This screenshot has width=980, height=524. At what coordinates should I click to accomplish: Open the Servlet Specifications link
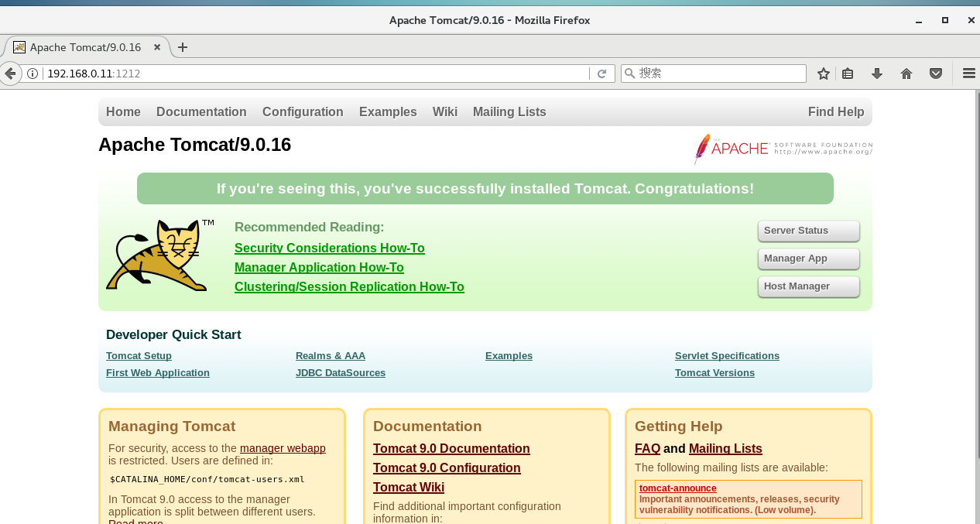(x=727, y=356)
